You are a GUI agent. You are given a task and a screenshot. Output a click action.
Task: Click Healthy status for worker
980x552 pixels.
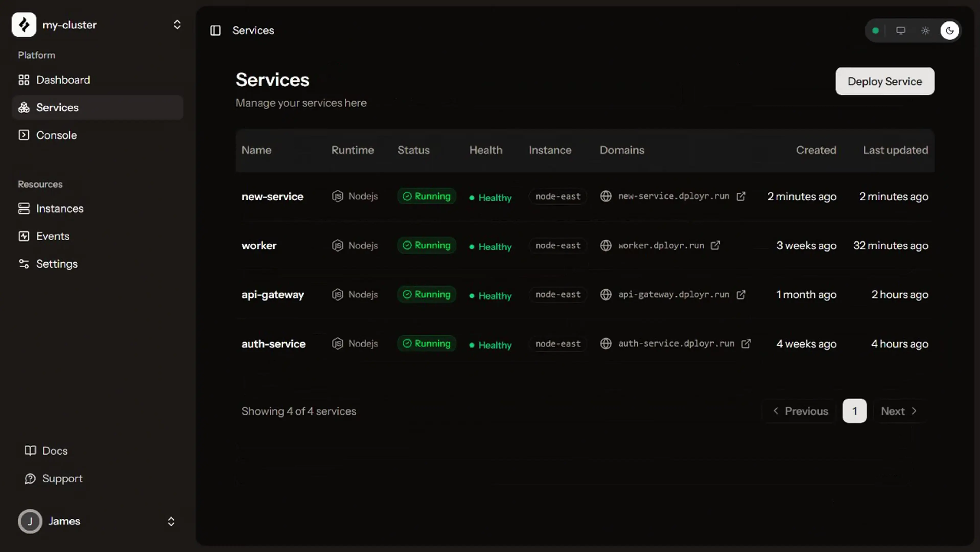tap(490, 247)
